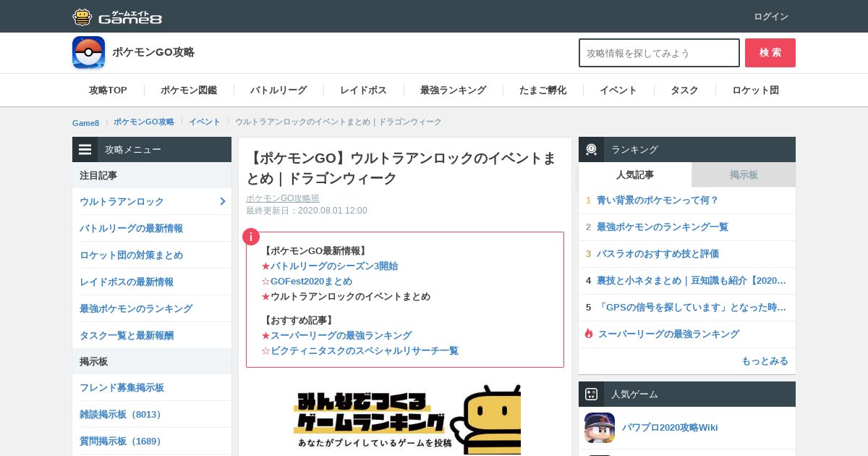Click イベント in the breadcrumb

click(x=205, y=122)
